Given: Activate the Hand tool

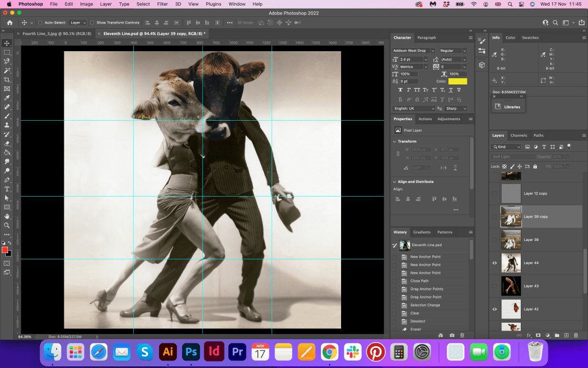Looking at the screenshot, I should click(7, 216).
